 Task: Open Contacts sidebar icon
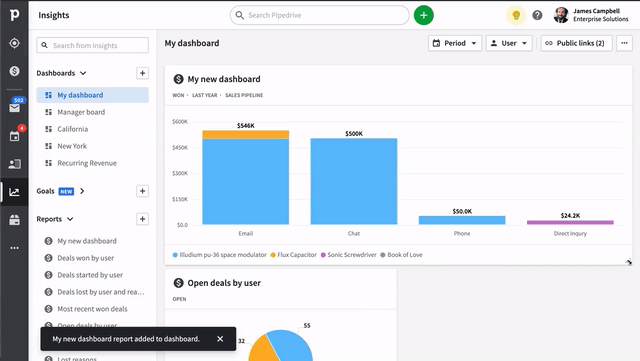point(14,164)
